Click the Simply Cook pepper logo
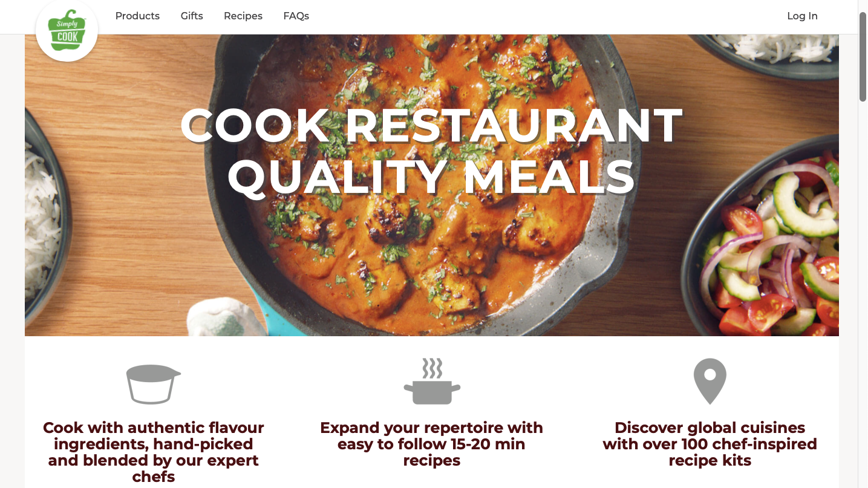The width and height of the screenshot is (868, 488). pyautogui.click(x=67, y=30)
